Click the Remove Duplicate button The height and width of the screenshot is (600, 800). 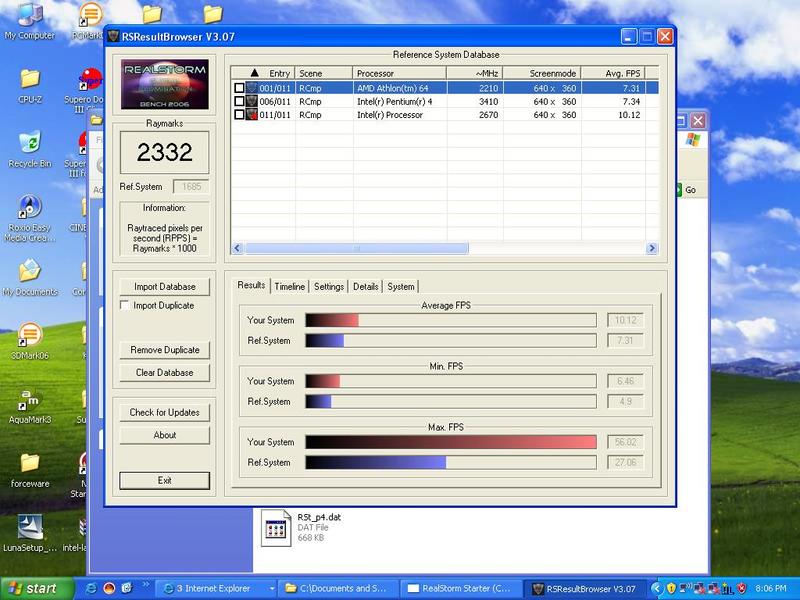[164, 350]
